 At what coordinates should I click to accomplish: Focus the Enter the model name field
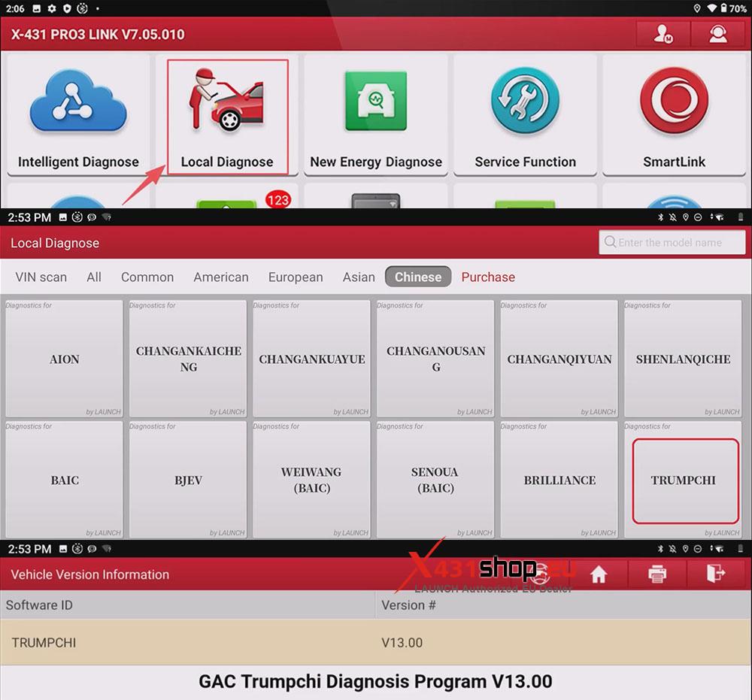click(672, 242)
